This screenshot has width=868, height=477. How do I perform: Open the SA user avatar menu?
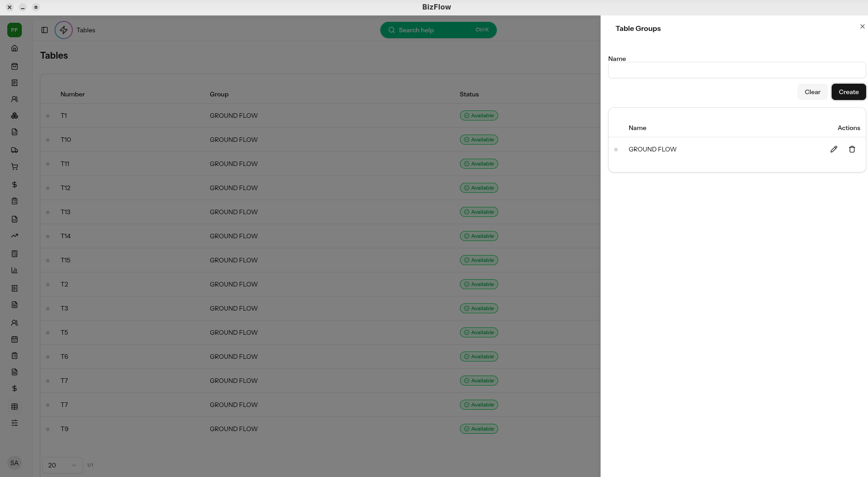pyautogui.click(x=15, y=463)
